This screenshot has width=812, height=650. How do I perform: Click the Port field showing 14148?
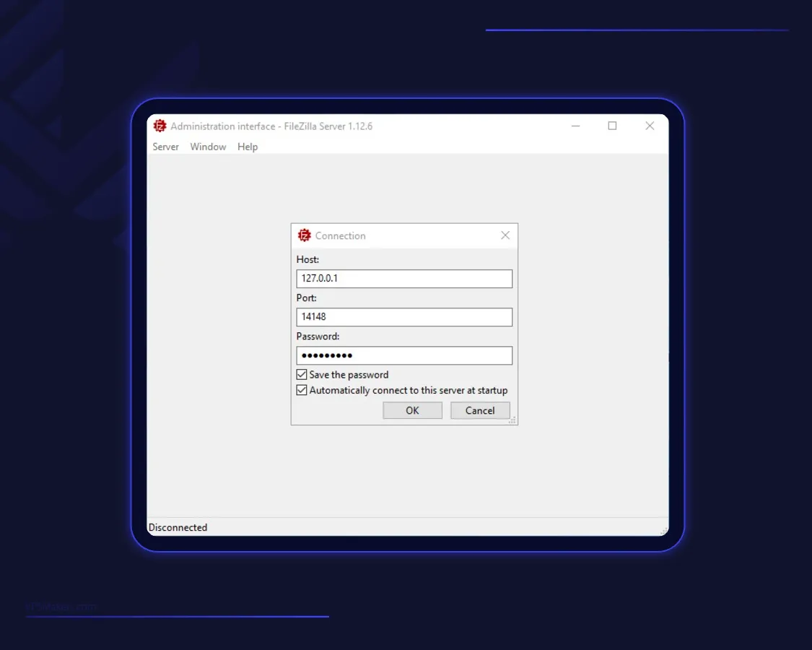click(404, 317)
